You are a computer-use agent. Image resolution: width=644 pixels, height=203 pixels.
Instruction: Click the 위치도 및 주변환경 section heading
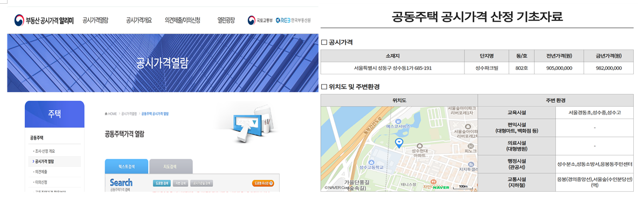350,87
